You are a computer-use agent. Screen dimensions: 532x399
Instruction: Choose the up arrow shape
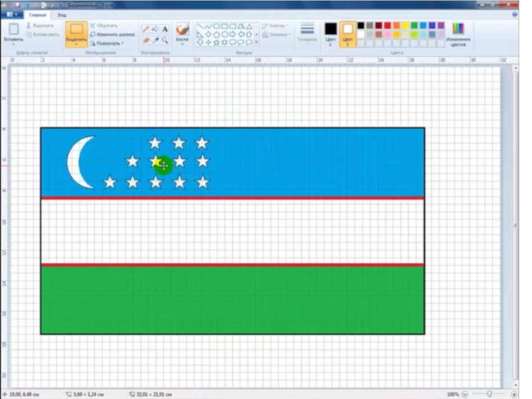(249, 34)
